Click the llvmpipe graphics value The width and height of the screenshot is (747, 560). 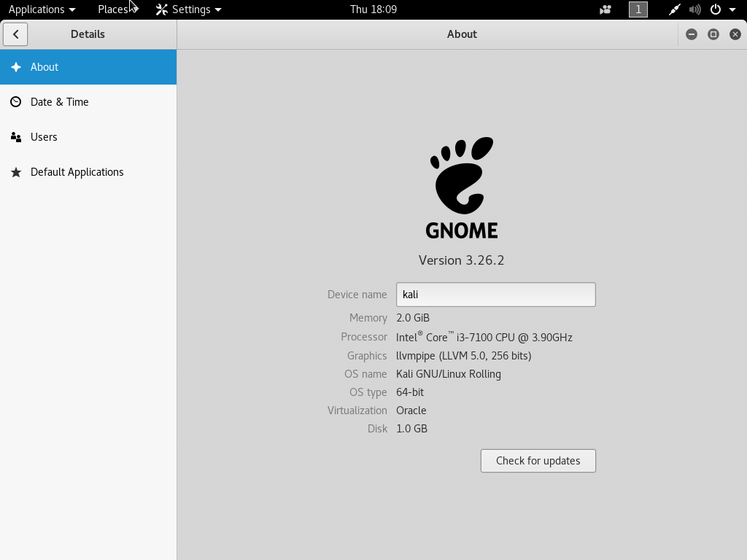tap(463, 356)
